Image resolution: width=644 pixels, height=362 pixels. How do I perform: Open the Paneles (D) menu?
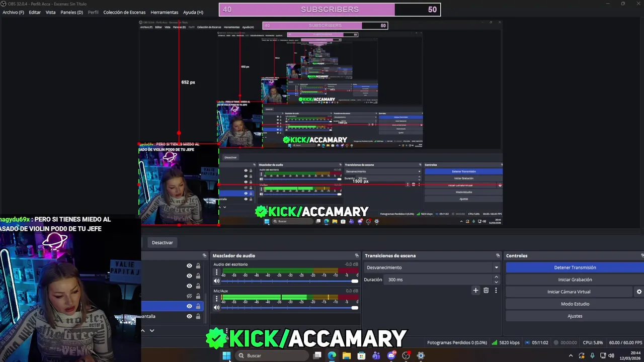[71, 12]
